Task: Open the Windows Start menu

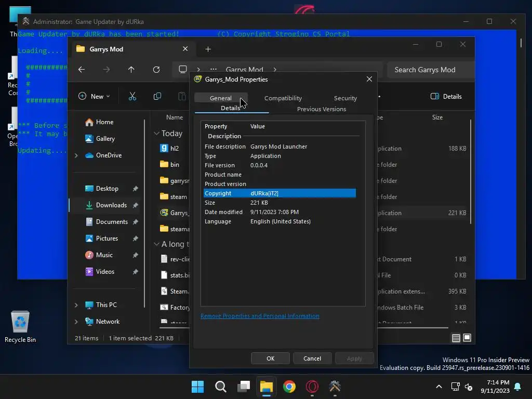Action: click(197, 387)
